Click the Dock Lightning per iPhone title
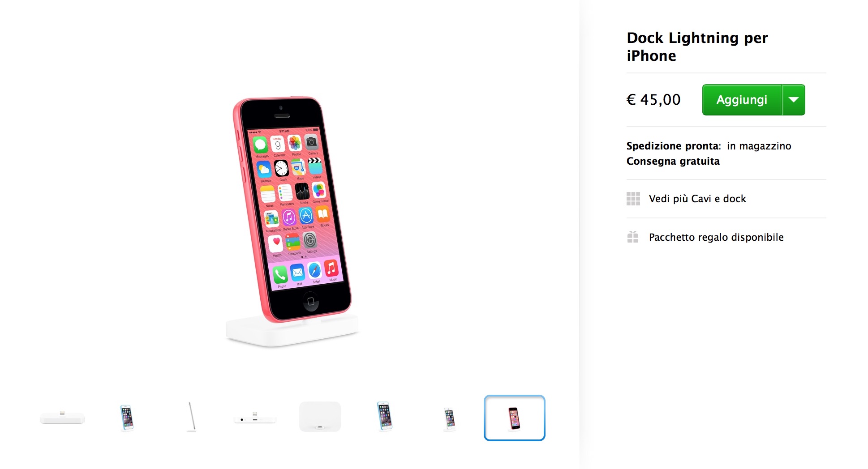868x469 pixels. click(697, 47)
